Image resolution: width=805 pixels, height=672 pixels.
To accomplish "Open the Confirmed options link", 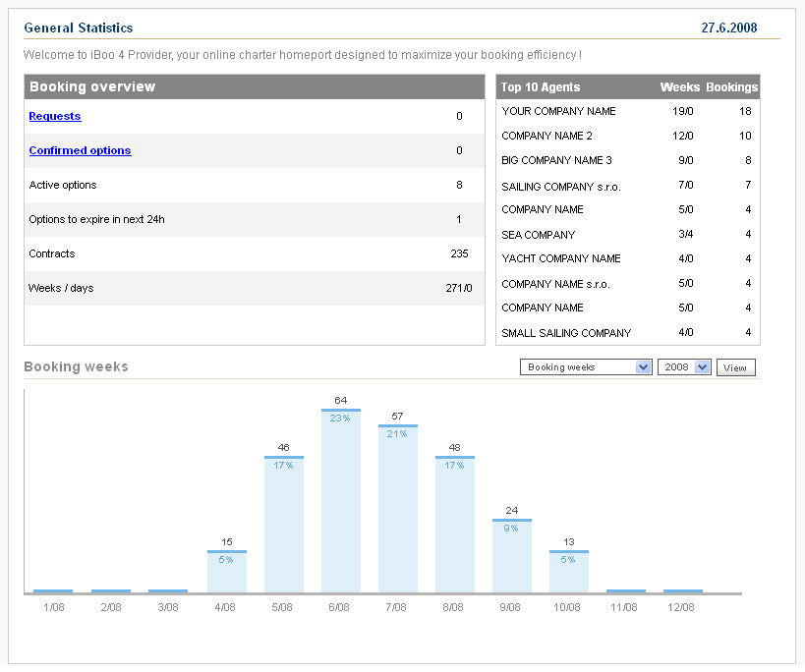I will point(80,150).
